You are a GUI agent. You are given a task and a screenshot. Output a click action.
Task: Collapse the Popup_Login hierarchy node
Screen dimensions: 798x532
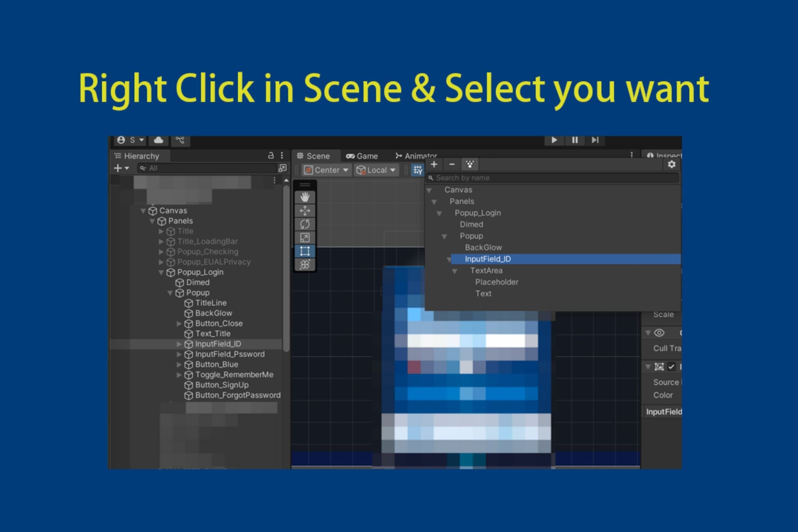[x=161, y=272]
